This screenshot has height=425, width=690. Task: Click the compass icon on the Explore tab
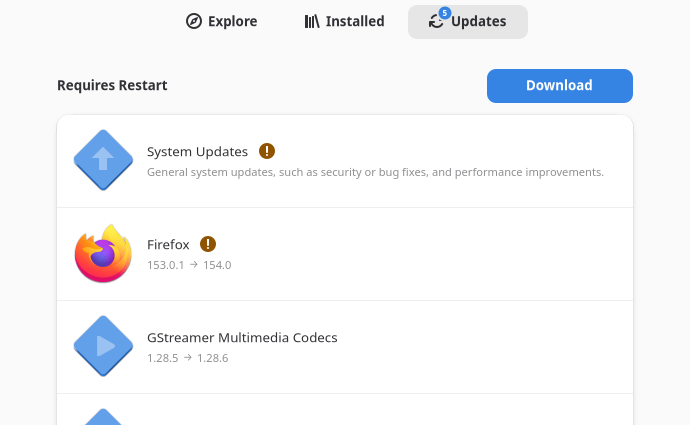point(194,21)
